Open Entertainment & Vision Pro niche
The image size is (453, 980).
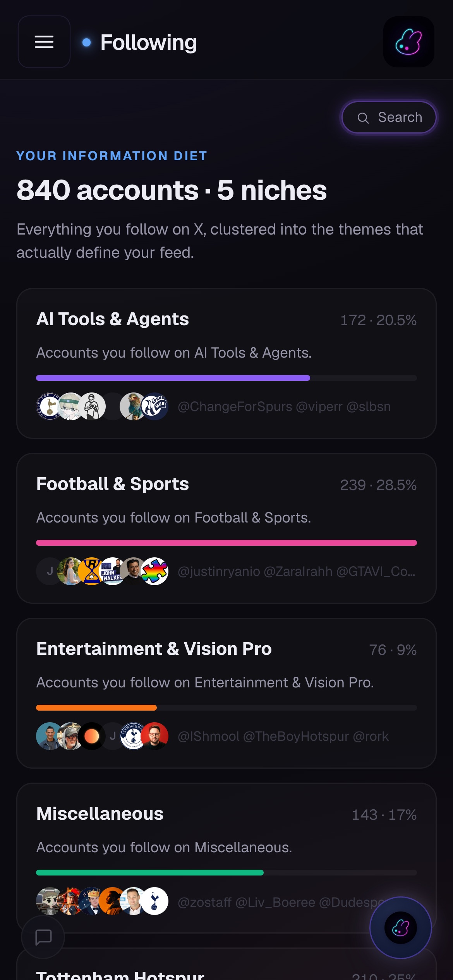coord(226,693)
